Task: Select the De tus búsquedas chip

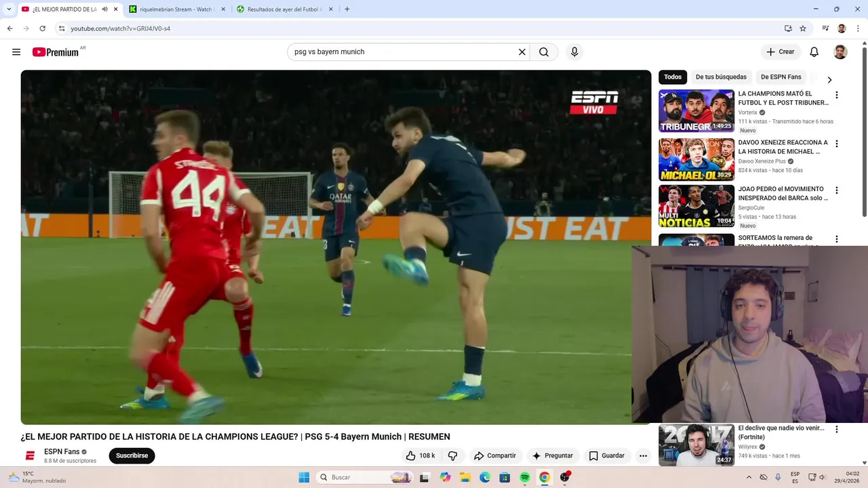Action: pyautogui.click(x=721, y=77)
